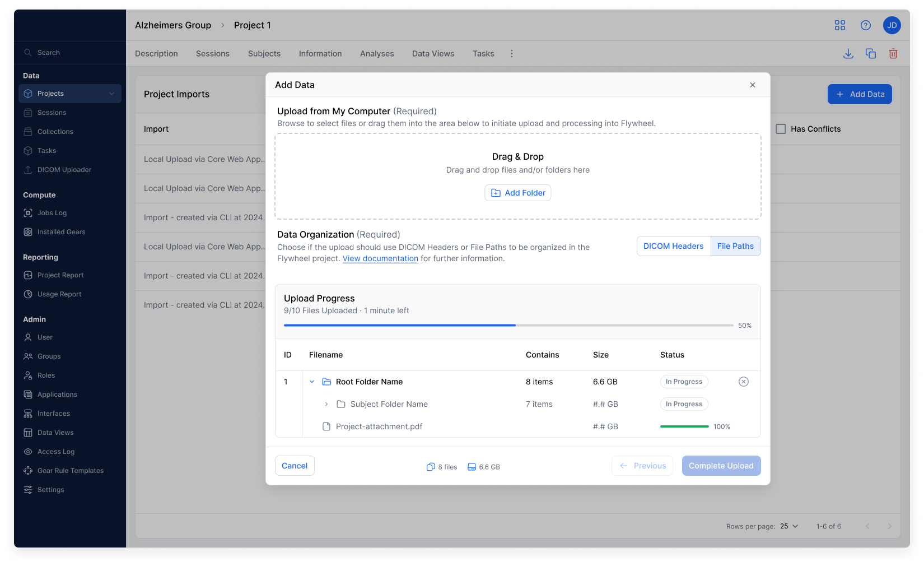The image size is (924, 566).
Task: Open Settings in the sidebar
Action: coord(70,490)
